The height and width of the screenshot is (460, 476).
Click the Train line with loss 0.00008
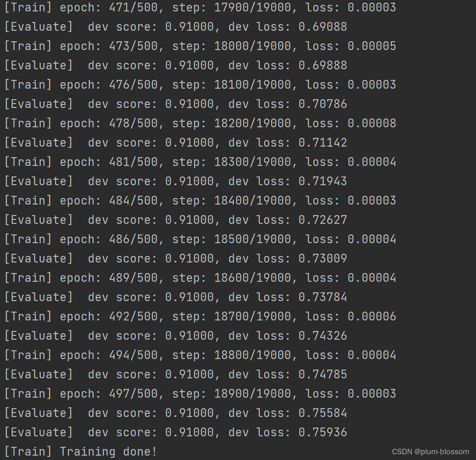click(200, 123)
